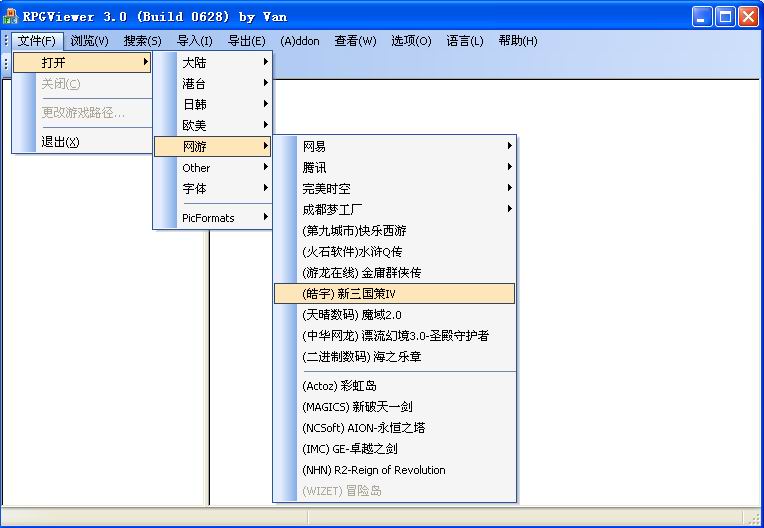Select (天晴数码) 魔域2.0 entry
764x528 pixels.
[x=394, y=315]
